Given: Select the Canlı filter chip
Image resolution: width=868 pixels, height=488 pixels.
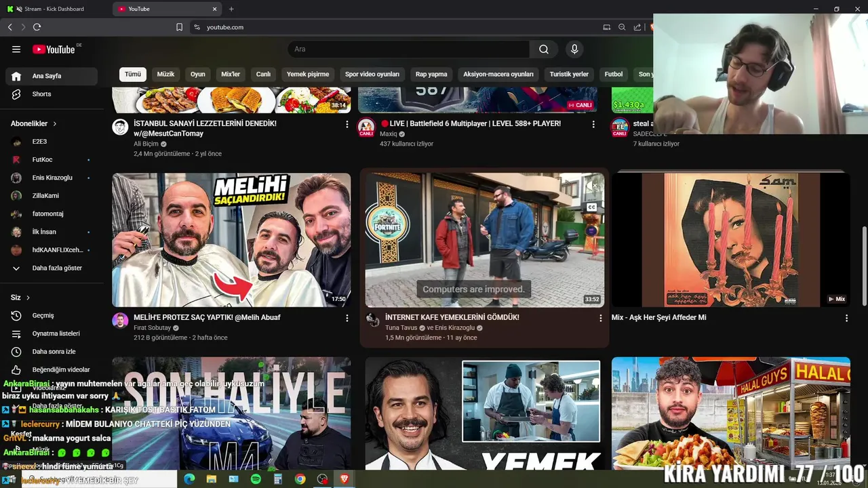Looking at the screenshot, I should [x=263, y=75].
